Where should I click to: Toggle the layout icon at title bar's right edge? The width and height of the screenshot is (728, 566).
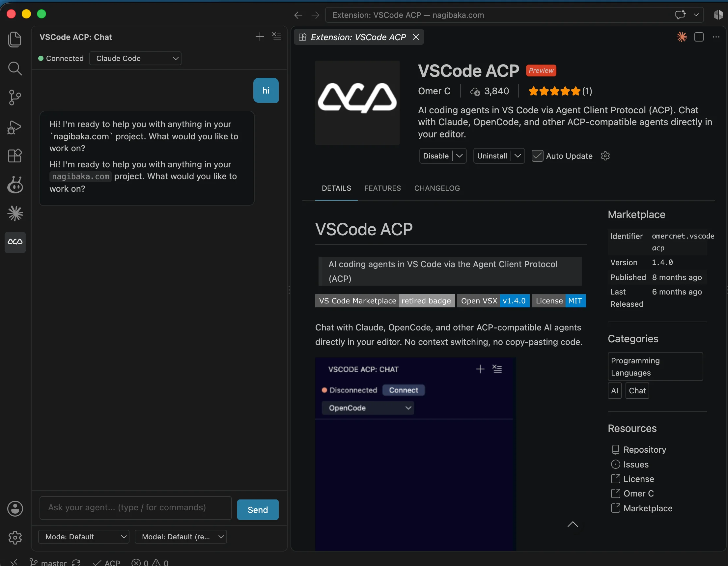click(719, 15)
